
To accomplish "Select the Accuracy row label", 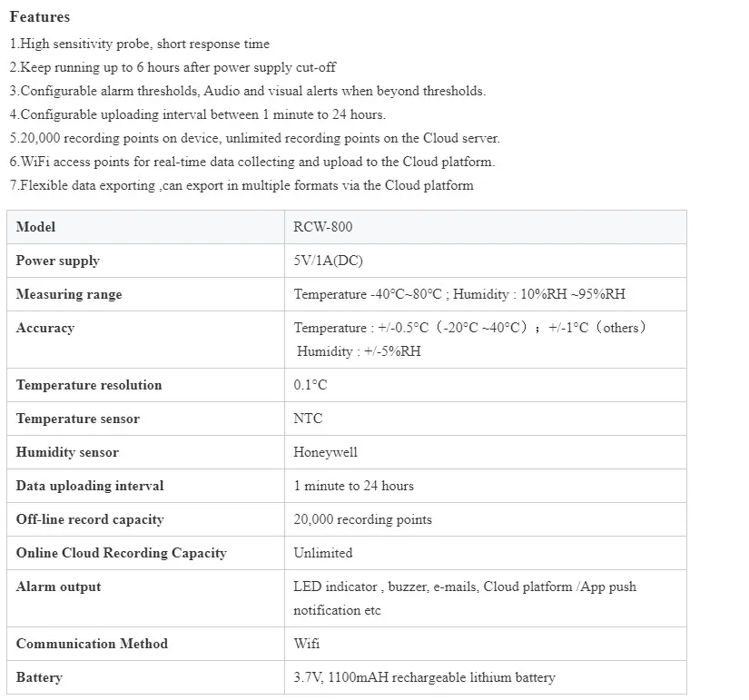I will 44,328.
